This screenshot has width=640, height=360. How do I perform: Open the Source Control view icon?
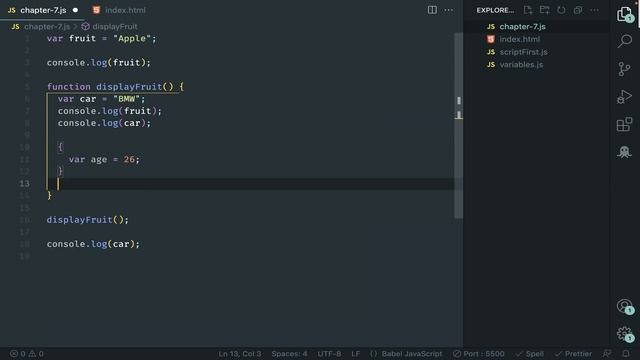pyautogui.click(x=624, y=69)
